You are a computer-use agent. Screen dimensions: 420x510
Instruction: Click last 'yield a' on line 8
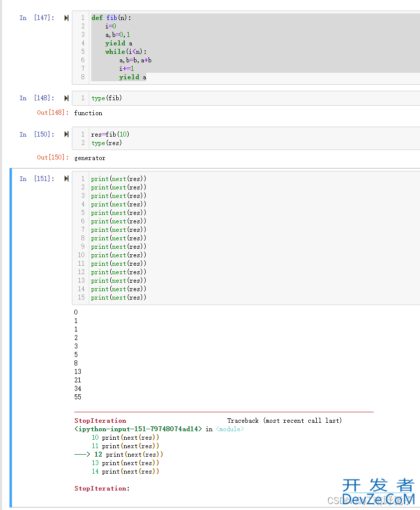click(133, 77)
